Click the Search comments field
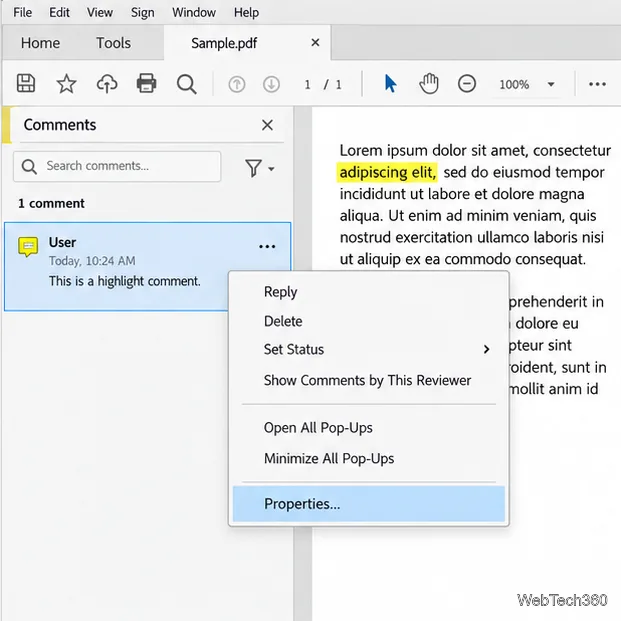The width and height of the screenshot is (621, 621). click(x=117, y=166)
